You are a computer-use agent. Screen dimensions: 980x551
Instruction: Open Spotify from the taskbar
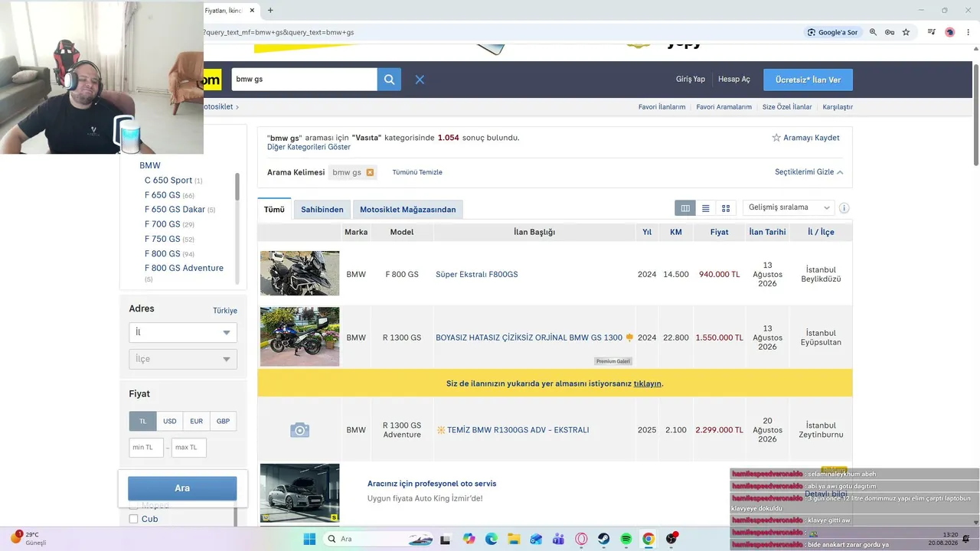[x=626, y=539]
